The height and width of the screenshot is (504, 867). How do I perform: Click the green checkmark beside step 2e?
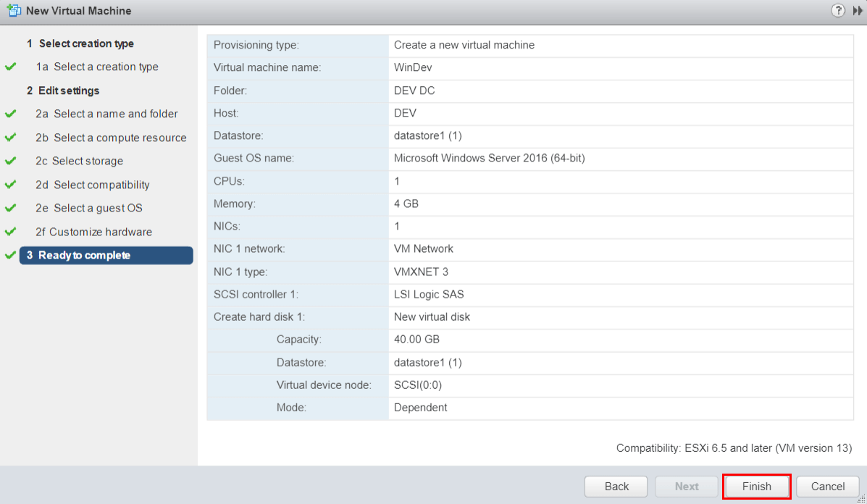coord(11,209)
